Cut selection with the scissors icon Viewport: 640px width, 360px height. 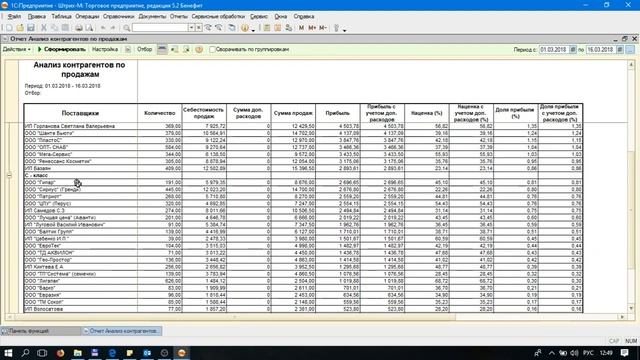point(43,28)
